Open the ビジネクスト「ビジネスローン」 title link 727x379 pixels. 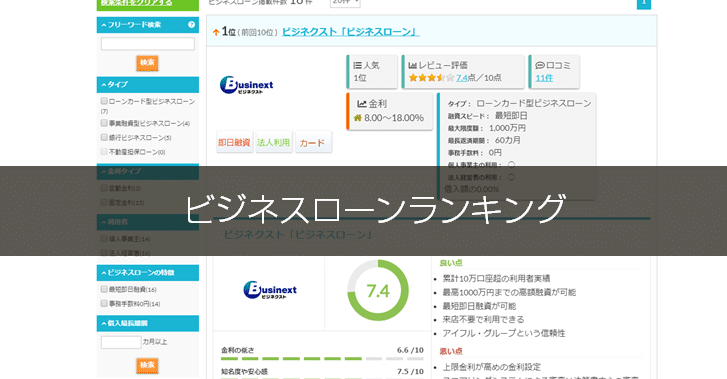tap(351, 32)
